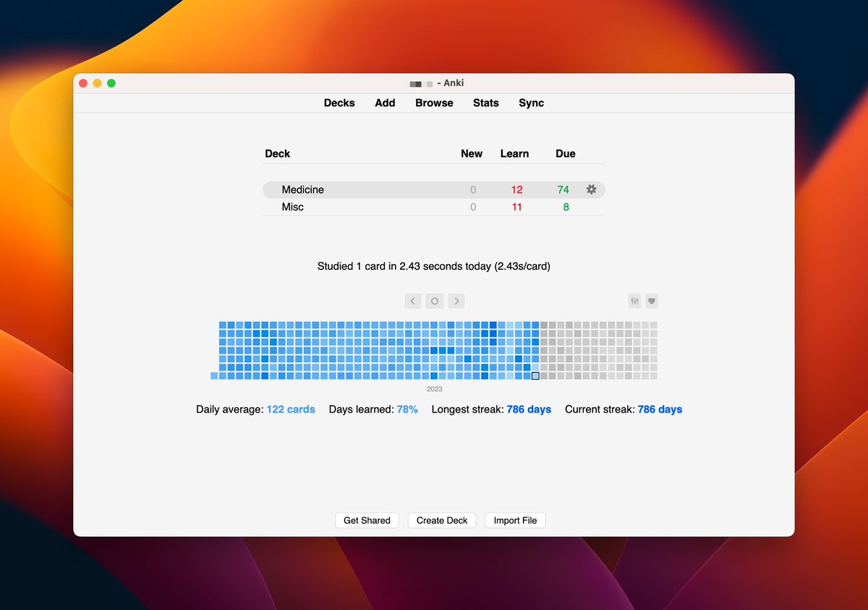Go to previous heatmap year
This screenshot has width=868, height=610.
[x=413, y=301]
